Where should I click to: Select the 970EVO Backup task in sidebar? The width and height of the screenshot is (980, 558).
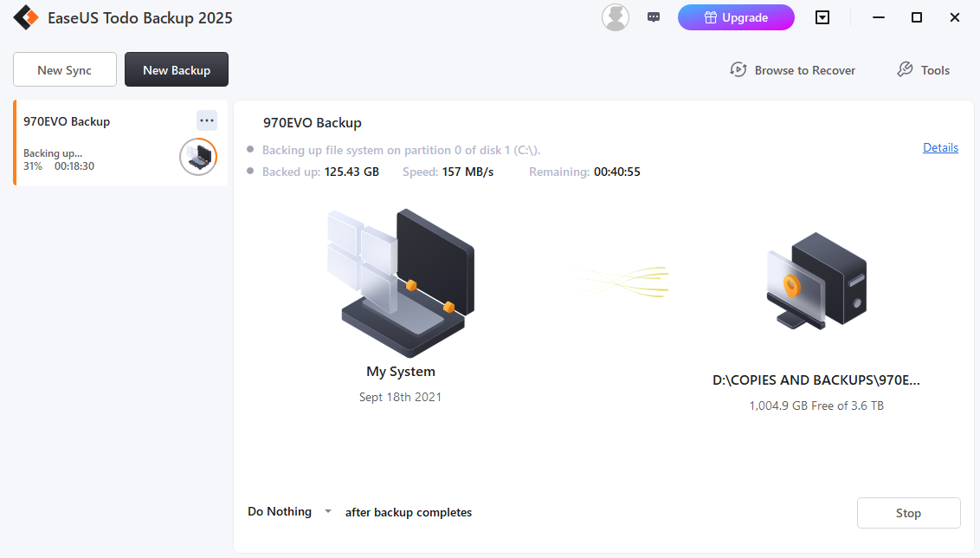[95, 143]
